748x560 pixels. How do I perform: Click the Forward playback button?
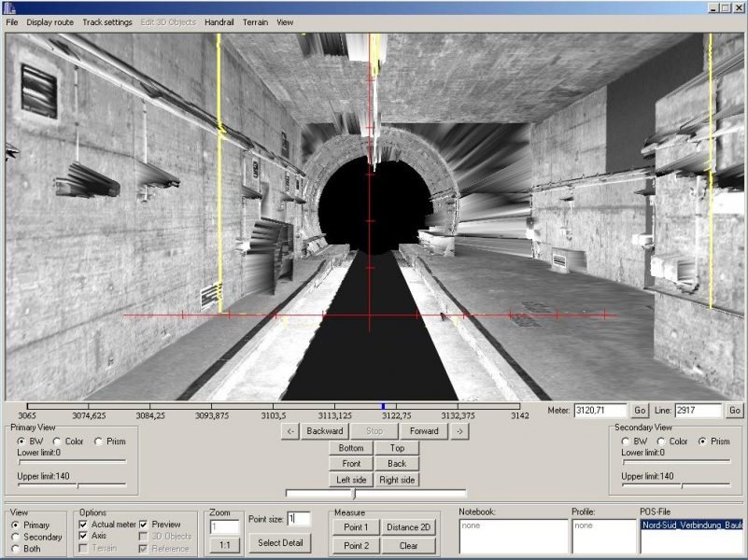click(424, 431)
